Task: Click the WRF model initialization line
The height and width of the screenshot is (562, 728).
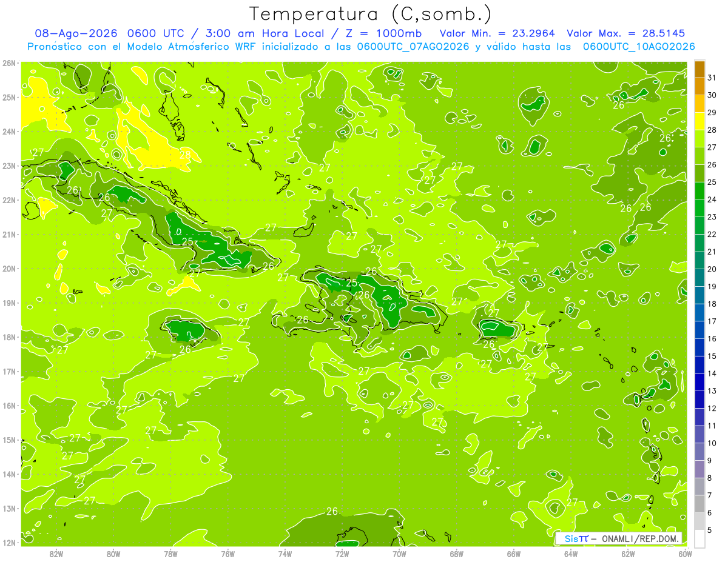Action: (x=361, y=47)
